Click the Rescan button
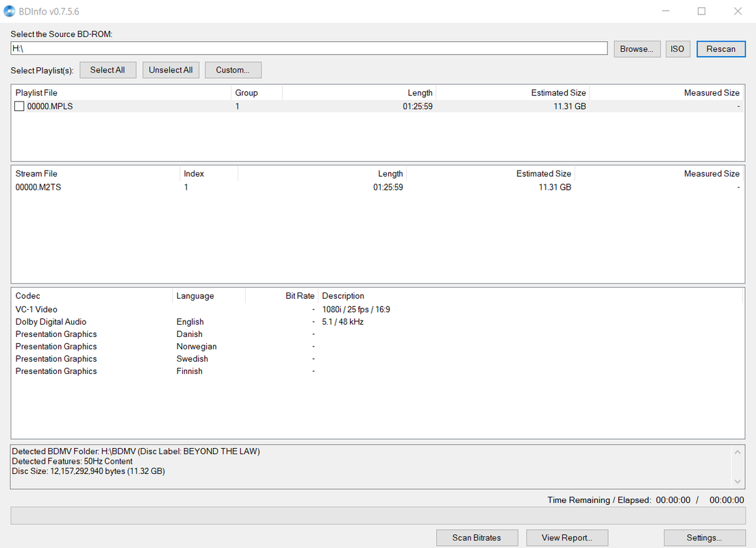Viewport: 756px width, 548px height. click(x=721, y=49)
